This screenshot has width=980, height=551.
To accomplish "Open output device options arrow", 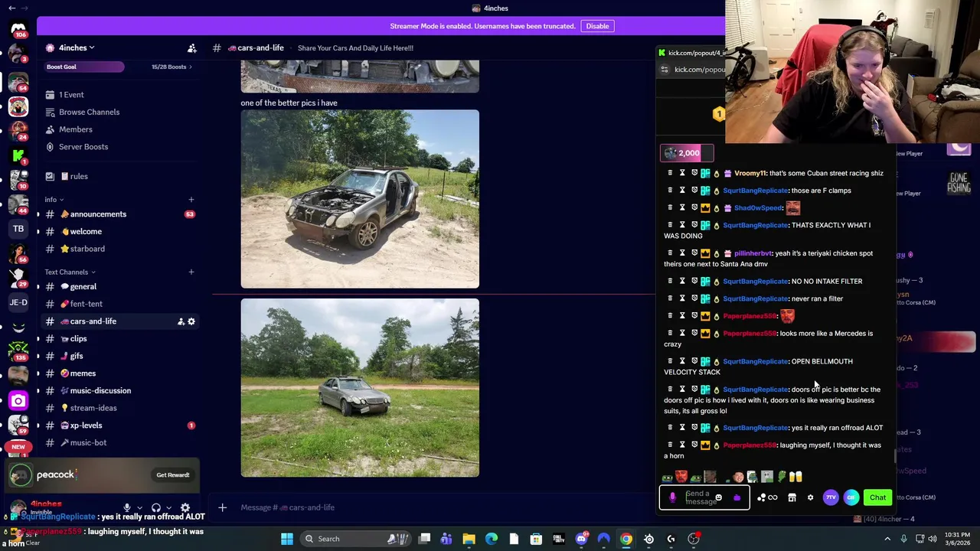I will (169, 507).
